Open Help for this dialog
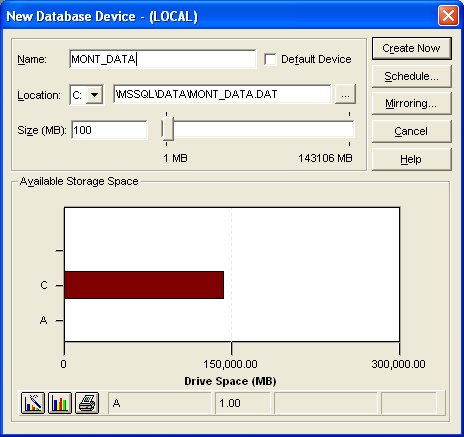The height and width of the screenshot is (437, 464). coord(412,159)
